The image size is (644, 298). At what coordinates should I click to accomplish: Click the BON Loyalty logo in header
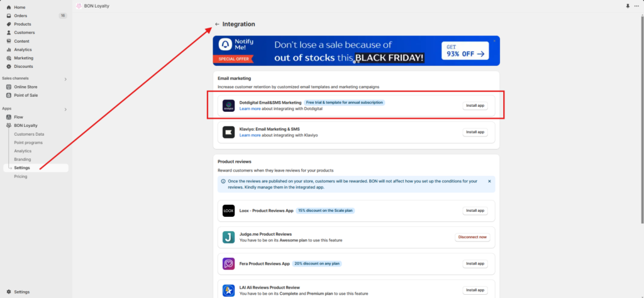(x=79, y=6)
